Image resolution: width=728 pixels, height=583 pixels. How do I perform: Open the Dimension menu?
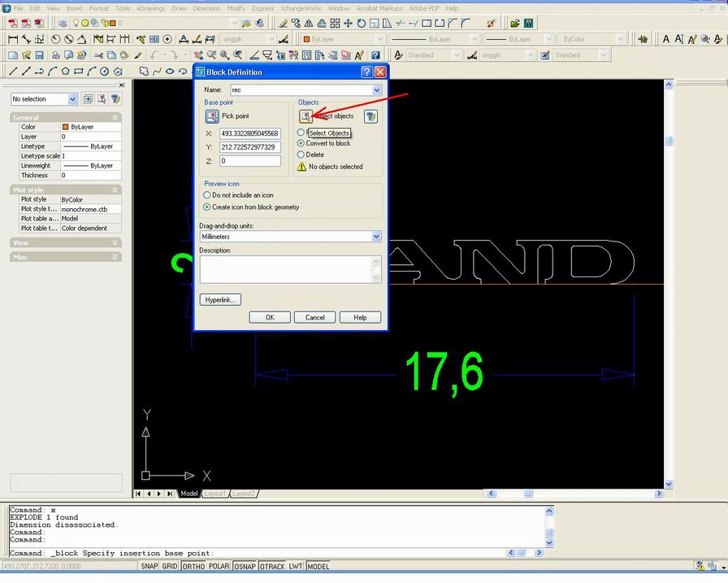point(206,8)
